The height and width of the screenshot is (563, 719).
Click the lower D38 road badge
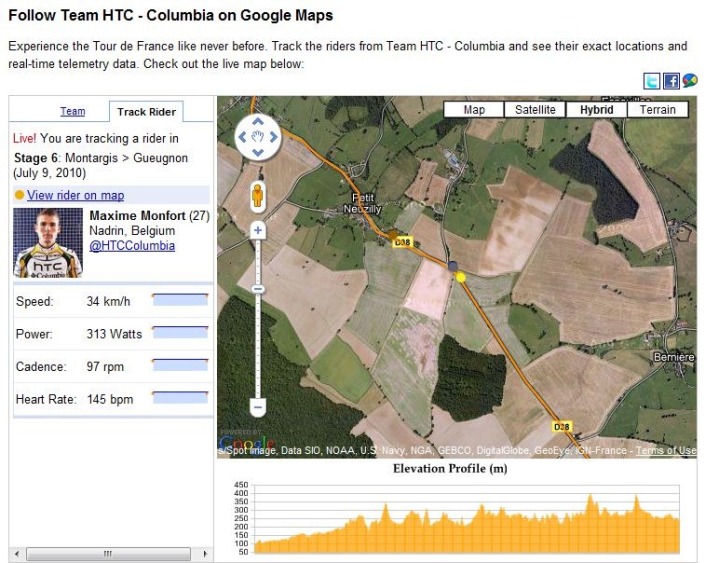(x=561, y=427)
